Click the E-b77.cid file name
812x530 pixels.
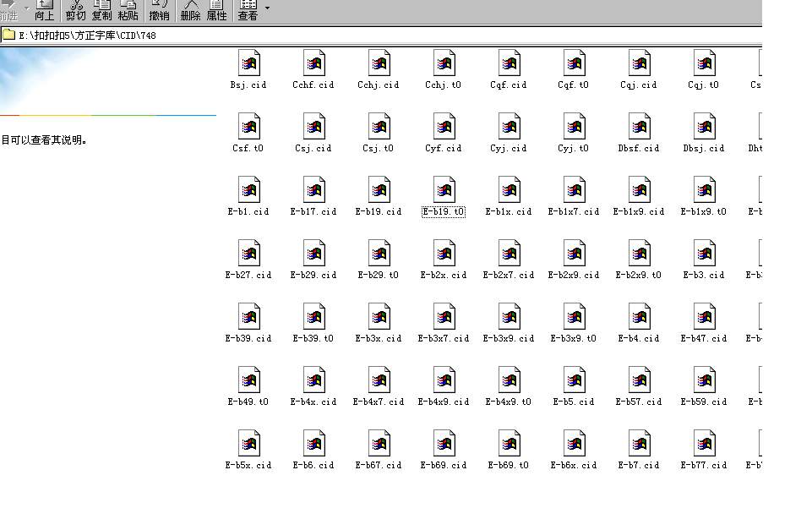[x=704, y=465]
